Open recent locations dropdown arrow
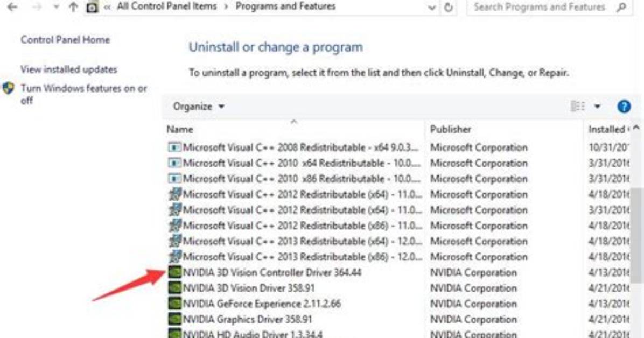Screen dimensions: 644x338 [x=56, y=8]
